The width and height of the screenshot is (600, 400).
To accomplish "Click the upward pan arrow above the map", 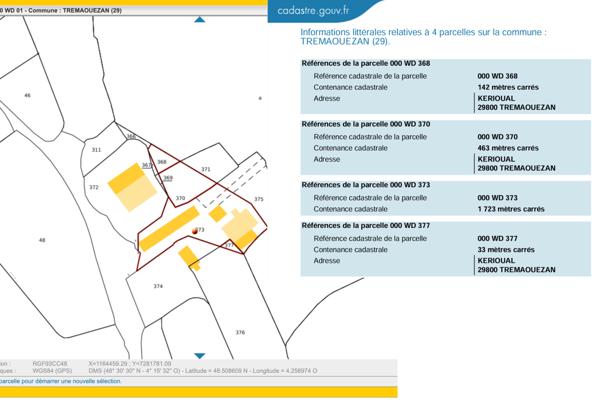I will (200, 19).
